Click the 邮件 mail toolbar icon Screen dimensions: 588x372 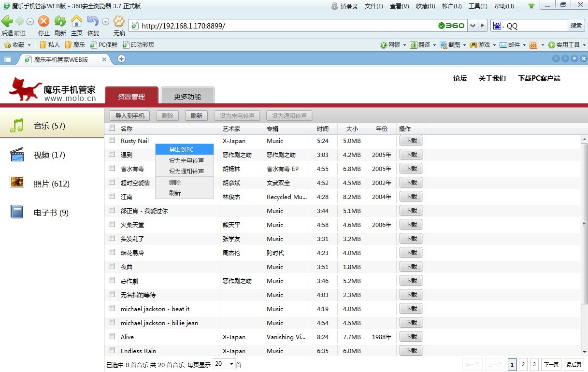pos(503,44)
